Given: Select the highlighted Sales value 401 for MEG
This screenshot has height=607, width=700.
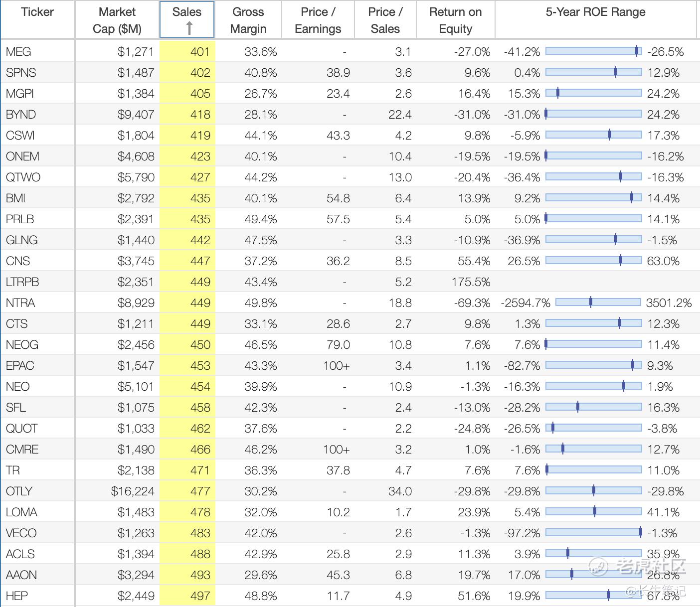Looking at the screenshot, I should (x=200, y=52).
